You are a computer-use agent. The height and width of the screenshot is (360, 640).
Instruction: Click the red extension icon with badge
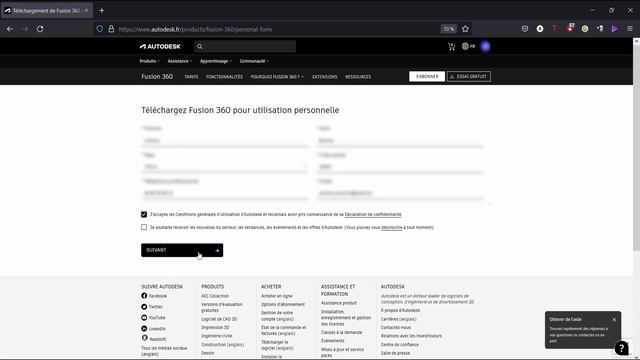(570, 28)
